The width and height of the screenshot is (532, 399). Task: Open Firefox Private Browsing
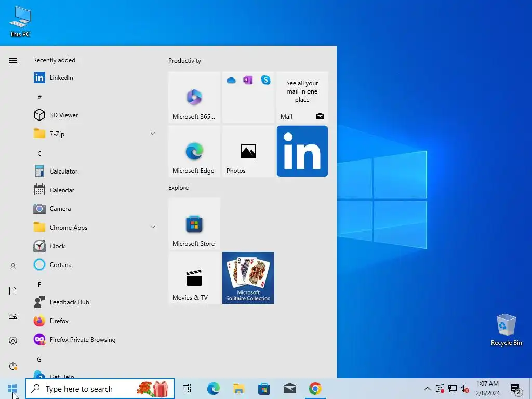coord(94,340)
